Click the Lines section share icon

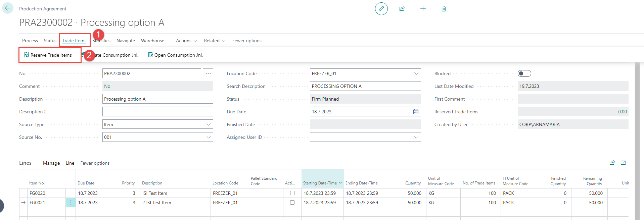pos(612,163)
